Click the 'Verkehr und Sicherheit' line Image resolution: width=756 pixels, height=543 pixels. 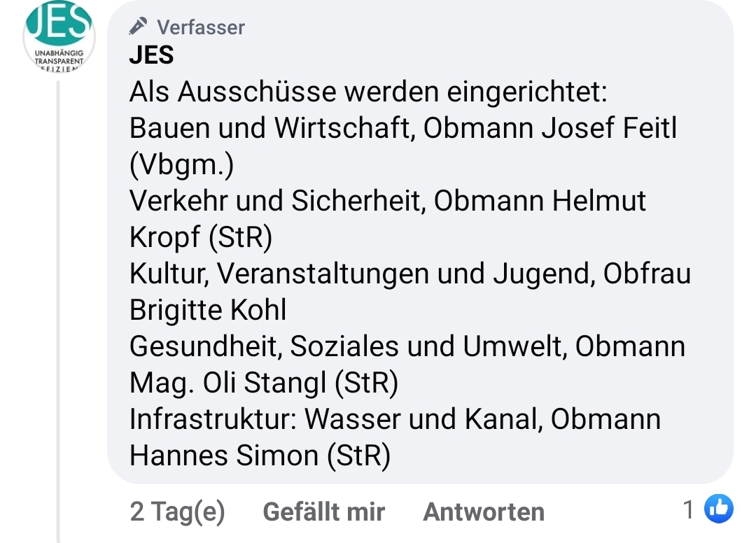coord(387,201)
